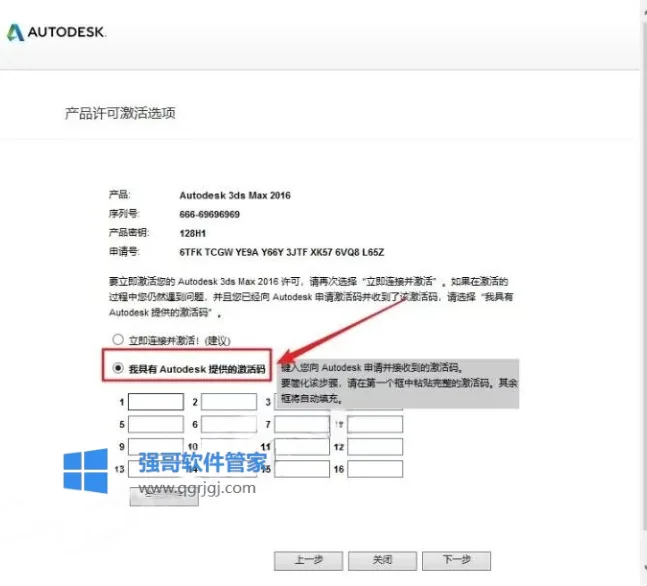Screen dimensions: 647x586
Task: Select 我具有 Autodesk 提供的激活码 radio option
Action: (118, 368)
